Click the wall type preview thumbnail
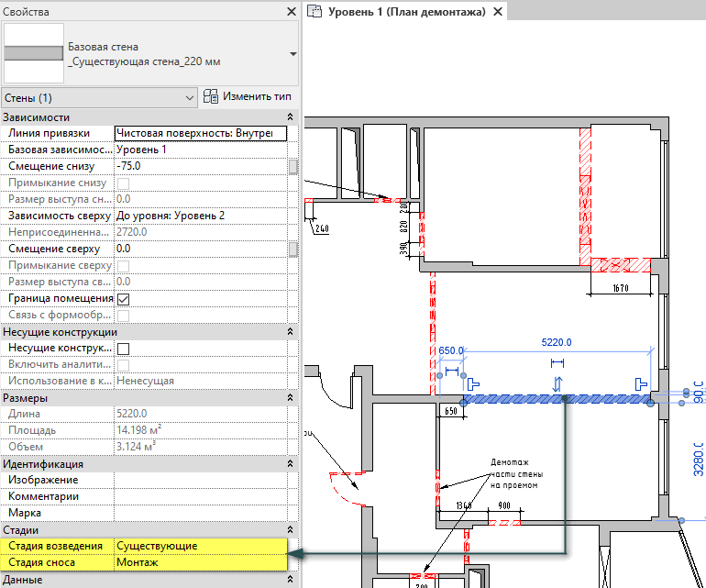Screen dimensions: 706x588 coord(33,53)
